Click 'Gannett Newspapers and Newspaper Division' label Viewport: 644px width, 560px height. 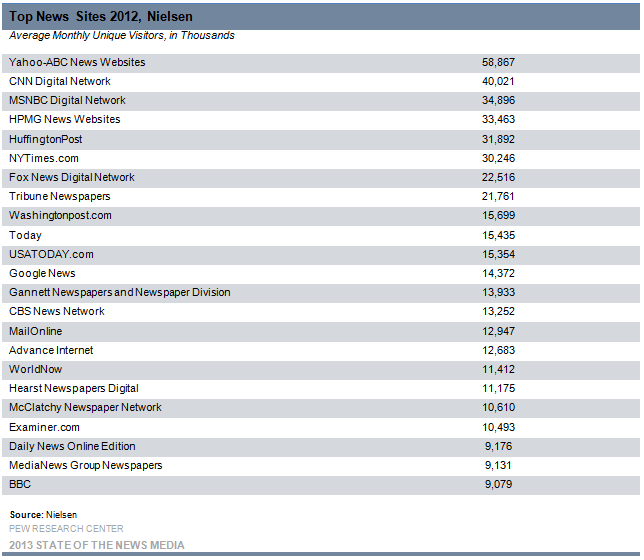(120, 292)
